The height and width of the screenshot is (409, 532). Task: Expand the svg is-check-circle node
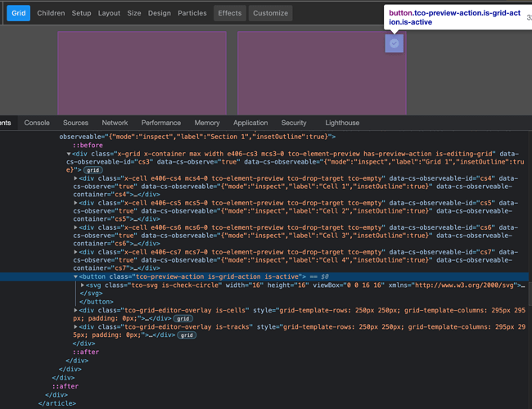click(x=83, y=285)
